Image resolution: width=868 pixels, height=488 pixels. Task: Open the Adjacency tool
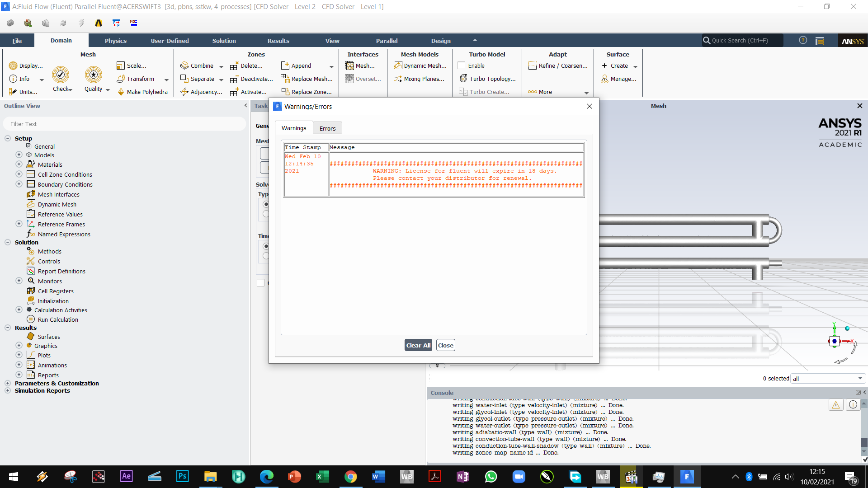201,92
